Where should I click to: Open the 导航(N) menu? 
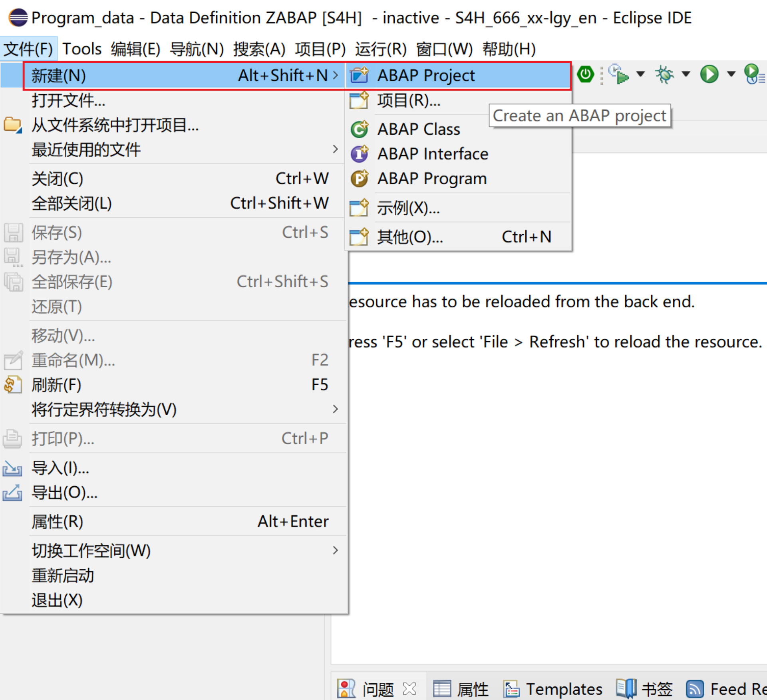tap(197, 49)
